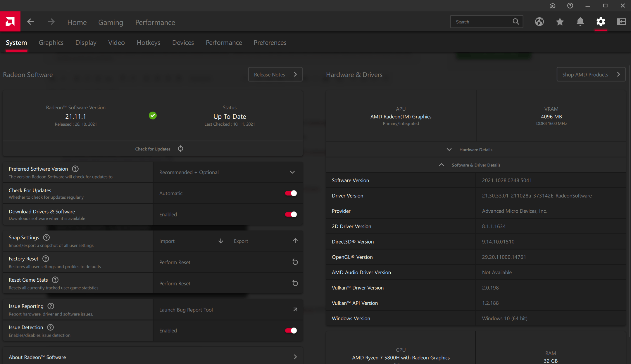Click the refresh icon beside Check for Updates
This screenshot has height=364, width=631.
pyautogui.click(x=180, y=149)
